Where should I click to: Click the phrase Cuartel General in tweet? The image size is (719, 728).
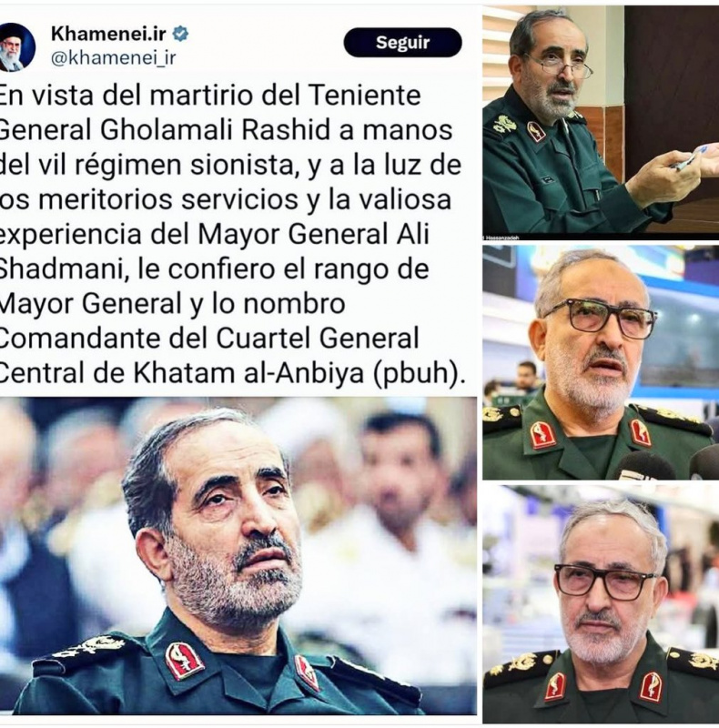click(318, 339)
